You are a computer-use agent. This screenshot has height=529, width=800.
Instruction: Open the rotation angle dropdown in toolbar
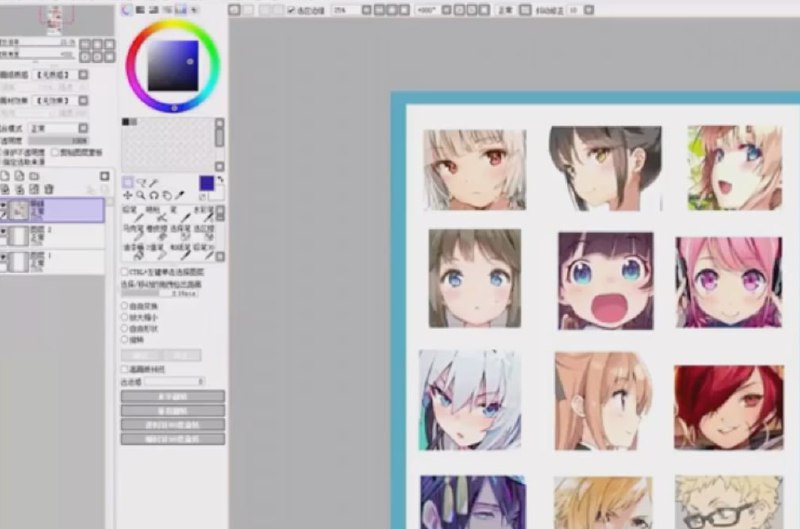(x=446, y=10)
